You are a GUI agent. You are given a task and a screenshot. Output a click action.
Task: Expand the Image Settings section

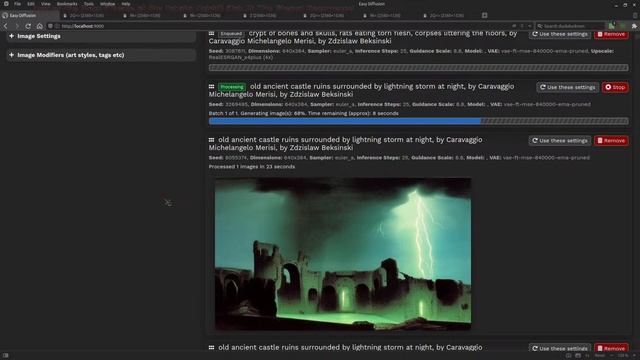[x=101, y=36]
